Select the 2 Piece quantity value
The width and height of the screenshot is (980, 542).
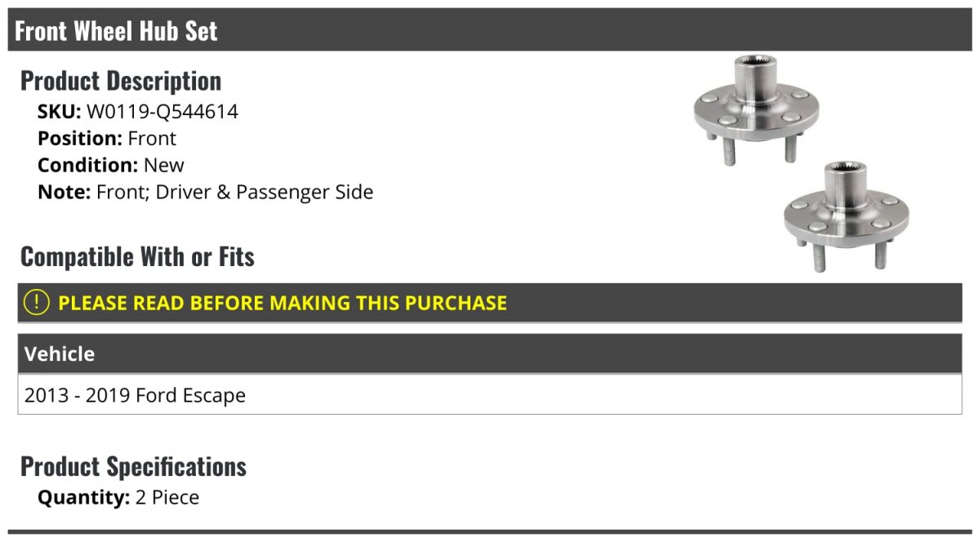click(x=167, y=497)
